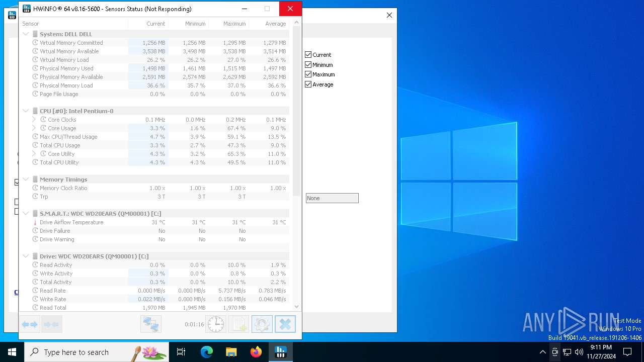Viewport: 644px width, 362px height.
Task: Click the S.M.A.R.T. WDC section icon
Action: (35, 214)
